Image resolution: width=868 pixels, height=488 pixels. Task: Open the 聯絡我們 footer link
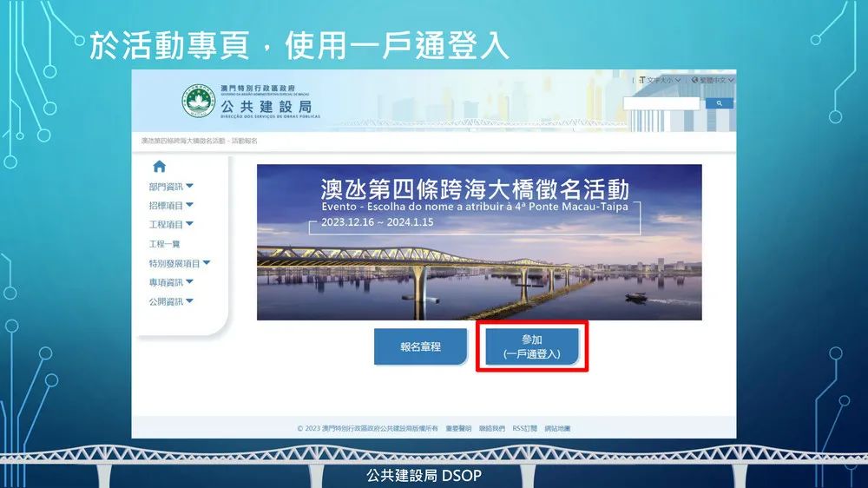pyautogui.click(x=491, y=428)
